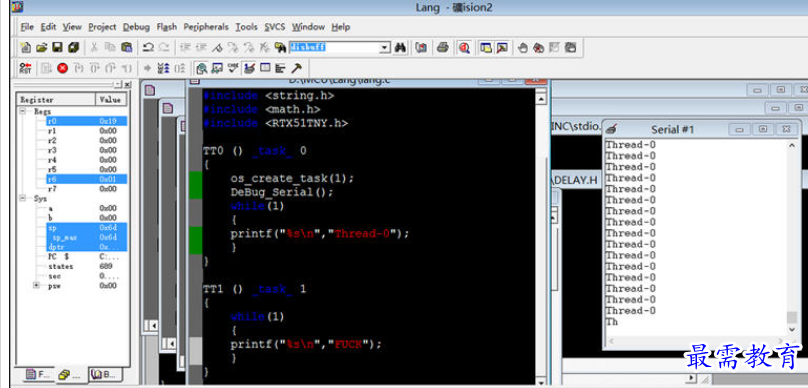Undo the last edit
The height and width of the screenshot is (388, 808).
[148, 47]
